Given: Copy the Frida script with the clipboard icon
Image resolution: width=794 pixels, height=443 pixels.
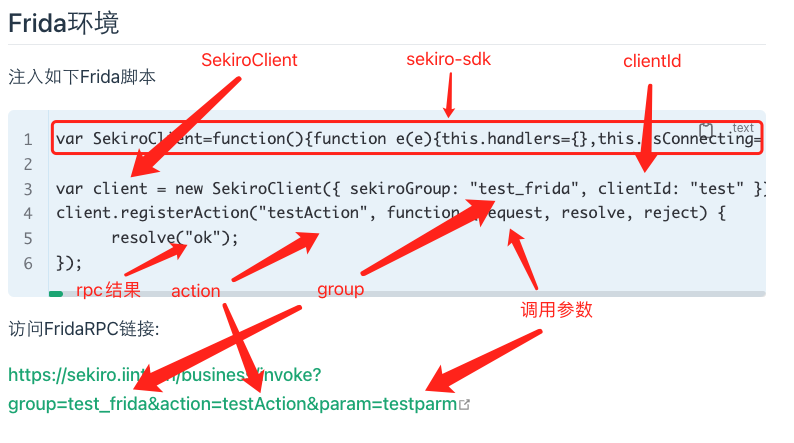Looking at the screenshot, I should pos(706,130).
